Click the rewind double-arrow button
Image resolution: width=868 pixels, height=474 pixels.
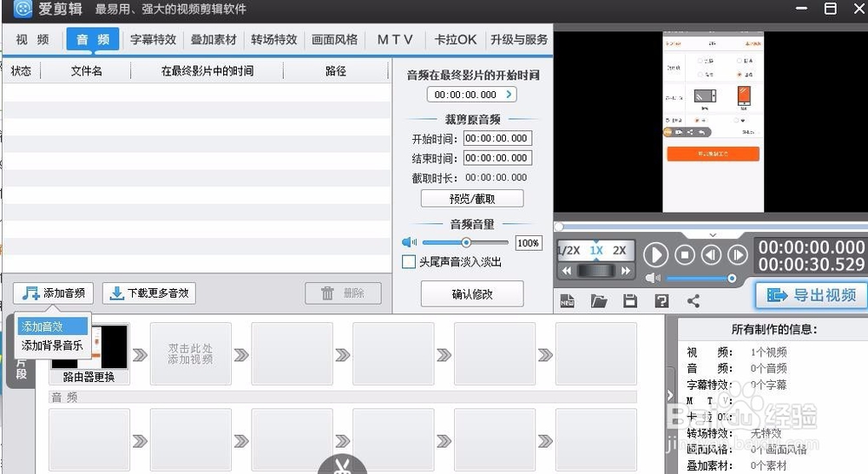coord(566,271)
